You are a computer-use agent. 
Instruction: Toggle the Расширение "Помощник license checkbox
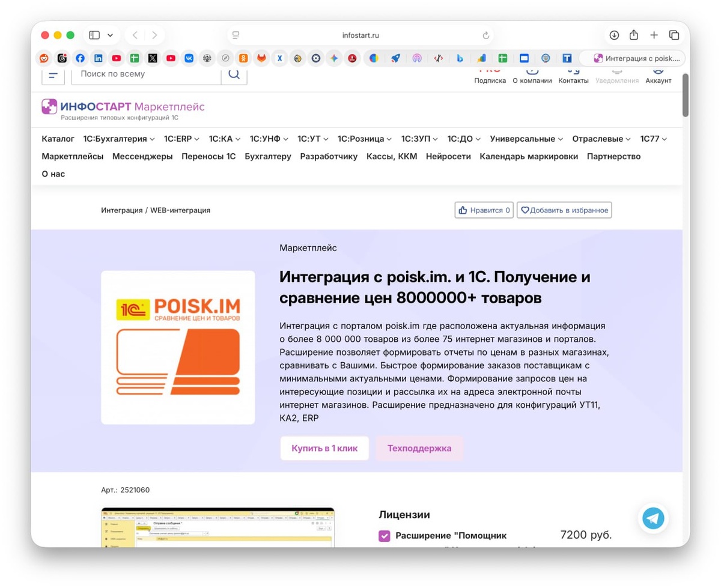point(385,536)
